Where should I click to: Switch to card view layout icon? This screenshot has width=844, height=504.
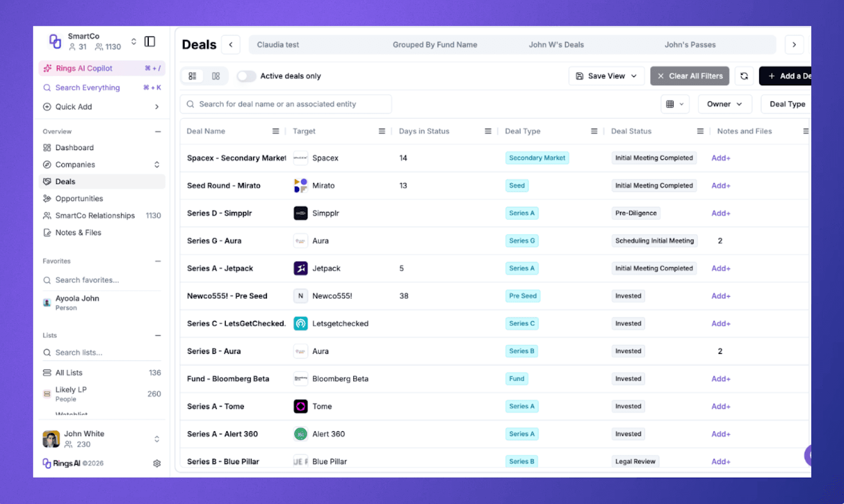(215, 76)
